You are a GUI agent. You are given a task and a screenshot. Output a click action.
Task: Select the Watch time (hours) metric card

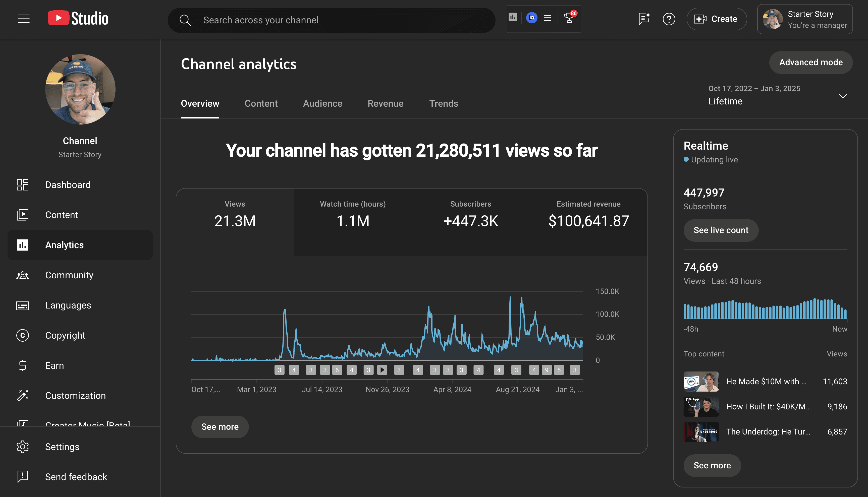click(353, 222)
